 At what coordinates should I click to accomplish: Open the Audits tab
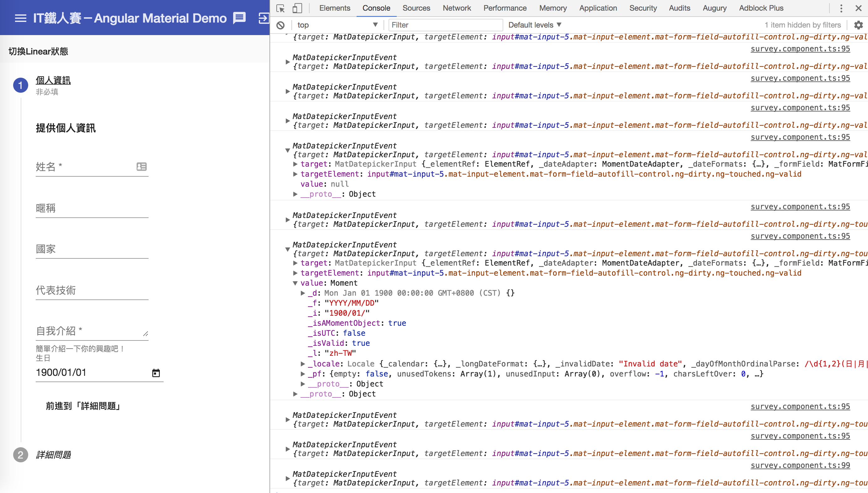coord(679,8)
